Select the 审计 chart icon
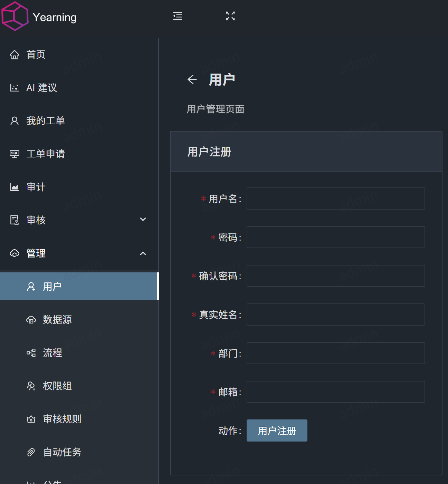 (x=14, y=187)
